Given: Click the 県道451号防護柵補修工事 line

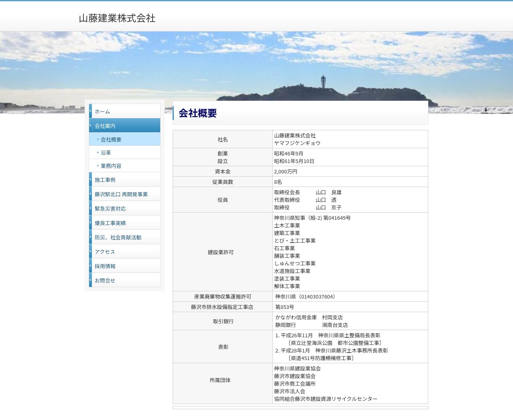Looking at the screenshot, I should pos(321,358).
